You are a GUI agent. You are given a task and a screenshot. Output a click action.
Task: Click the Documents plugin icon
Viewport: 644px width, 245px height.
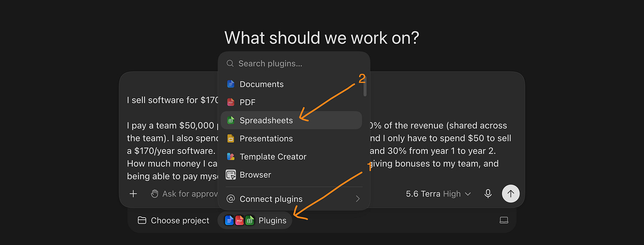point(230,84)
